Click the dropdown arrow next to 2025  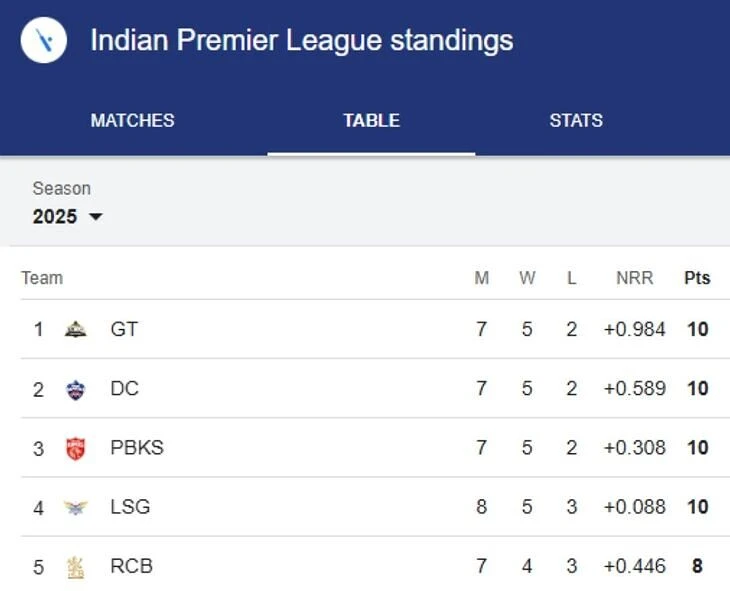pos(95,217)
